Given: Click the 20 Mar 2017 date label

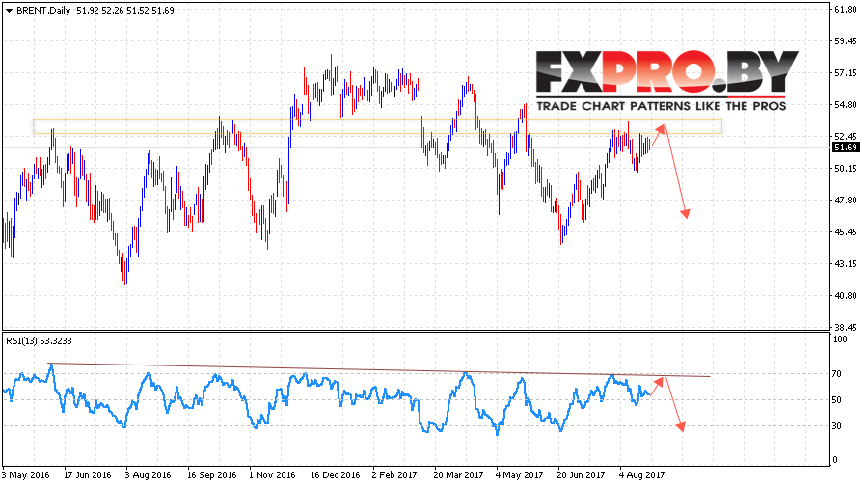Looking at the screenshot, I should (458, 475).
